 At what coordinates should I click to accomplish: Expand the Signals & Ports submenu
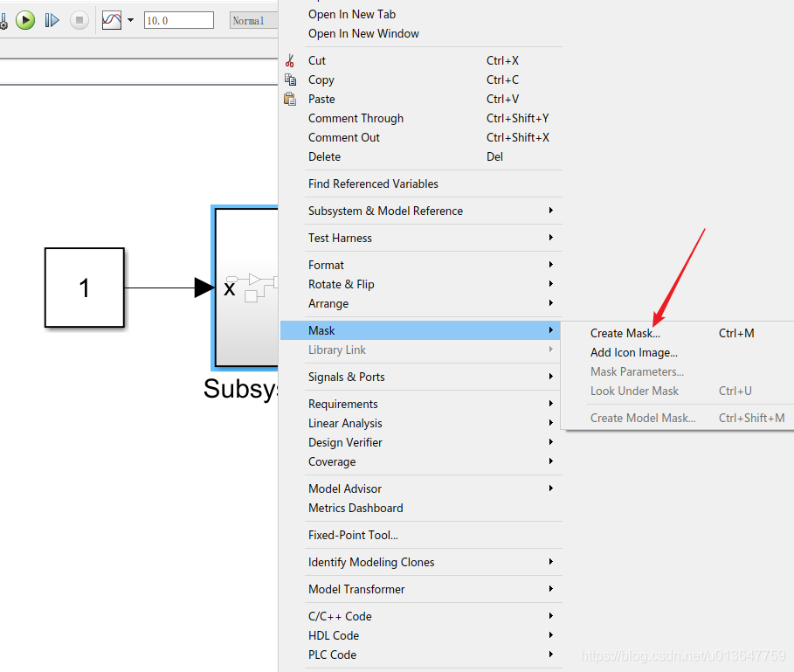click(420, 377)
